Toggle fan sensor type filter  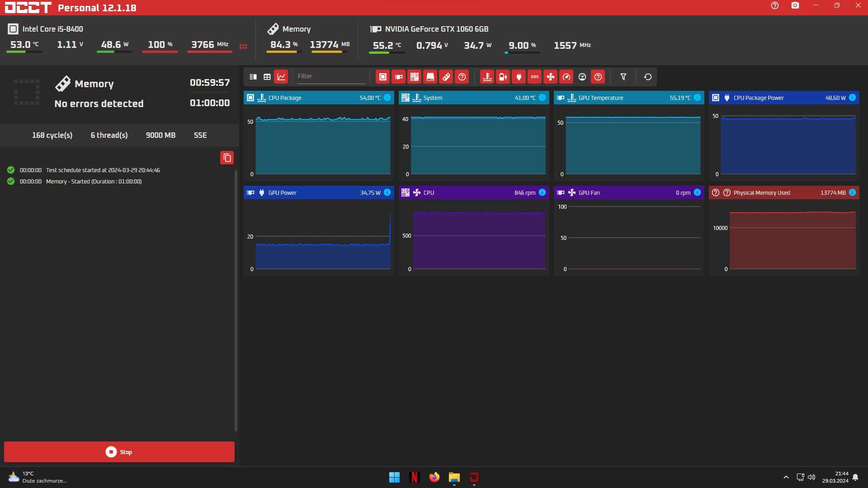[551, 77]
